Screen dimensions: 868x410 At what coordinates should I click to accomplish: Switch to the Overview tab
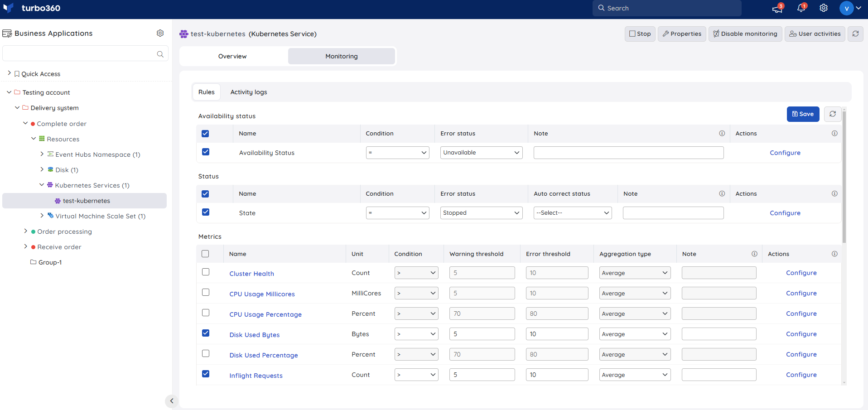point(232,56)
